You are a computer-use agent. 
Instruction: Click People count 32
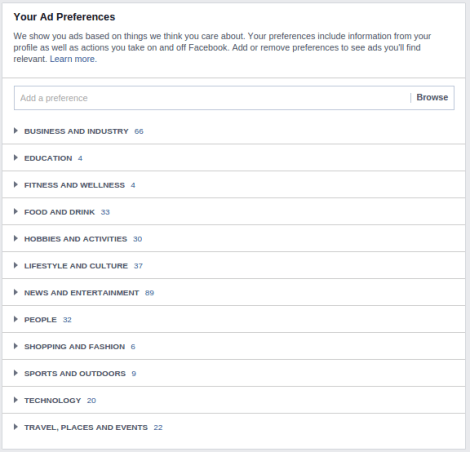67,320
